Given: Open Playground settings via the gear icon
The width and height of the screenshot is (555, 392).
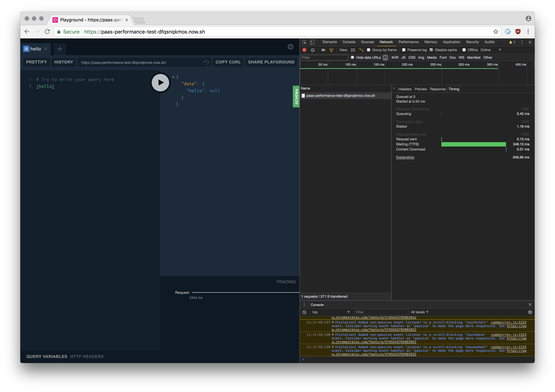Looking at the screenshot, I should point(290,47).
